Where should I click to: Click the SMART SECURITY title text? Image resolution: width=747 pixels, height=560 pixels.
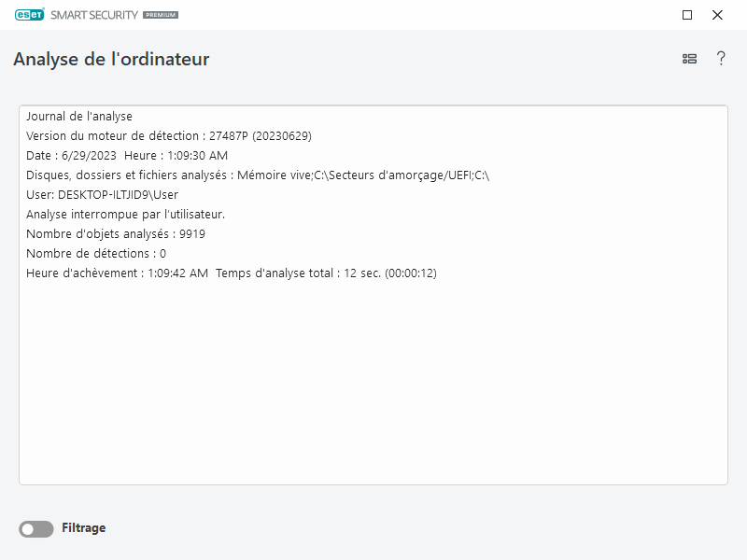(x=94, y=15)
